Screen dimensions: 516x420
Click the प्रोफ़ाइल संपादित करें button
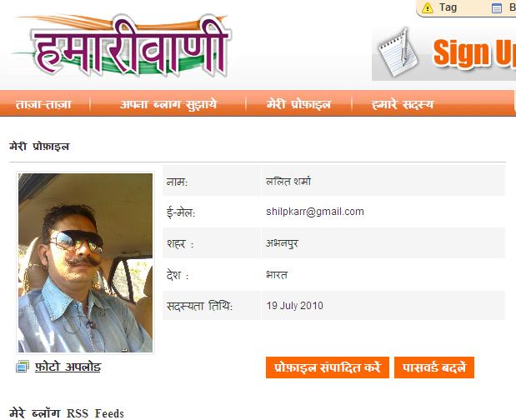tap(328, 367)
